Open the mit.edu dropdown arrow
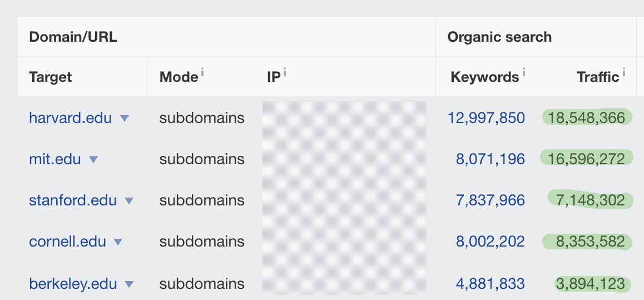The width and height of the screenshot is (644, 300). (93, 159)
